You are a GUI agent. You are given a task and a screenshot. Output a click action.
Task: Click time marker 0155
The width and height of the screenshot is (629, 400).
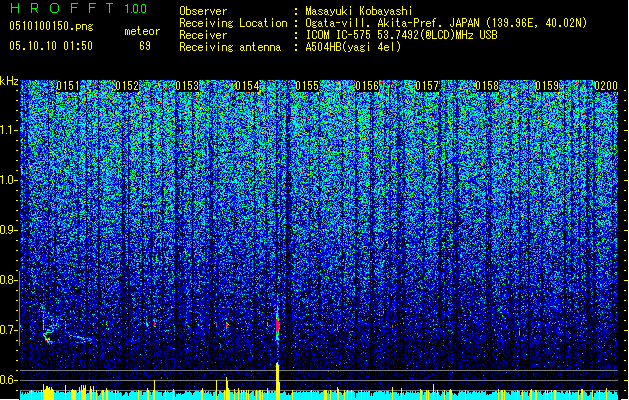[x=307, y=86]
